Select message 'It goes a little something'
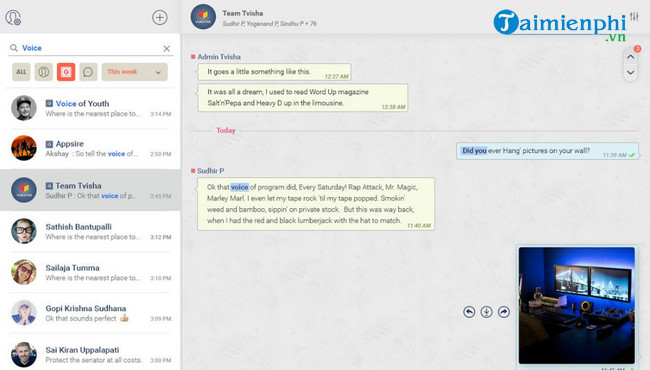650x370 pixels. [x=274, y=72]
